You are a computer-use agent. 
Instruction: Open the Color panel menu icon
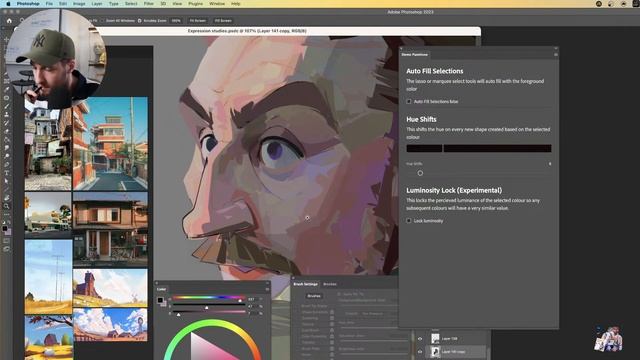click(x=267, y=289)
